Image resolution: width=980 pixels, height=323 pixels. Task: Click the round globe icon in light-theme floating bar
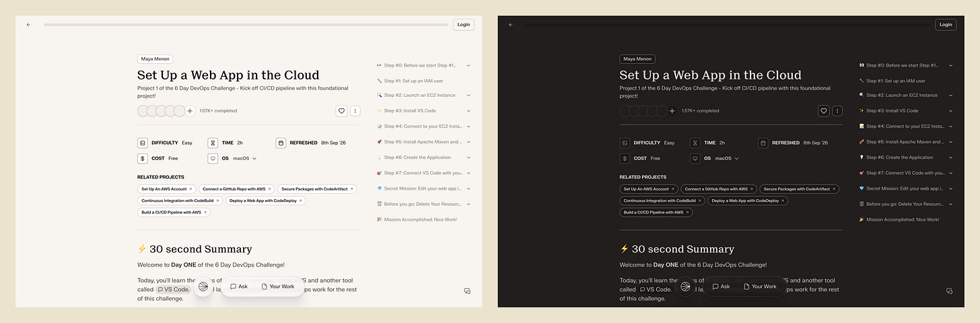point(203,287)
